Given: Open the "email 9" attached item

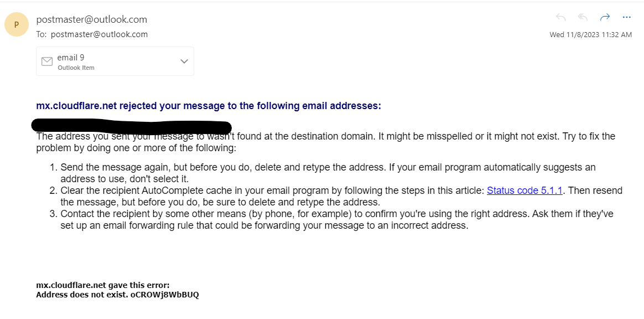Looking at the screenshot, I should click(71, 57).
